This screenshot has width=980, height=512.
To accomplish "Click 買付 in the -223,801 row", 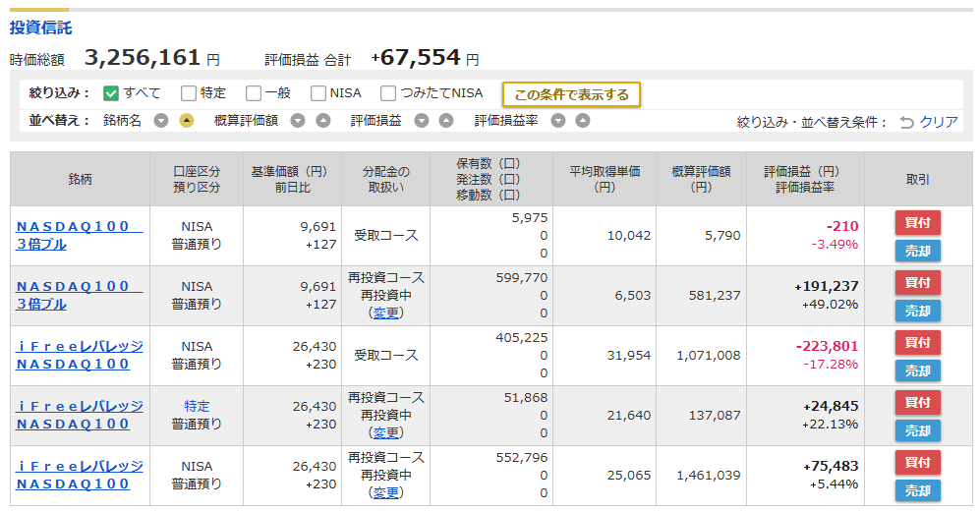I will (917, 343).
